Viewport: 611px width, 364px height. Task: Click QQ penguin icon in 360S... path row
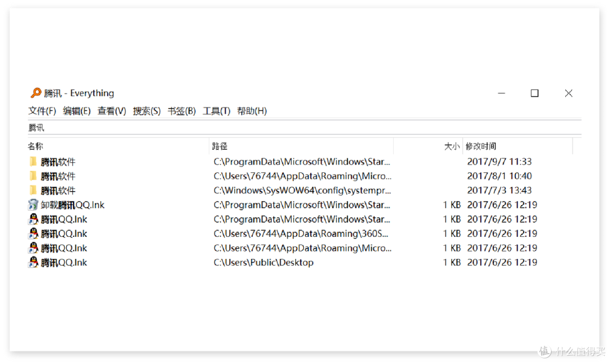pos(33,233)
